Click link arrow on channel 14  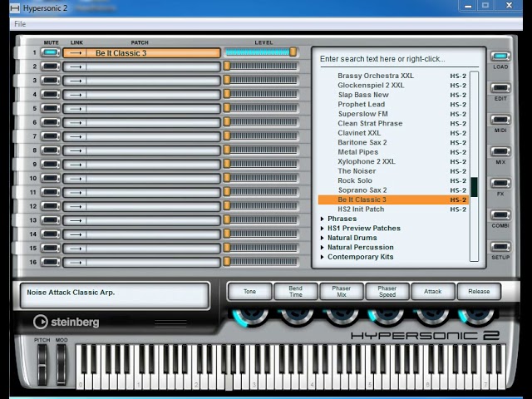(x=76, y=234)
